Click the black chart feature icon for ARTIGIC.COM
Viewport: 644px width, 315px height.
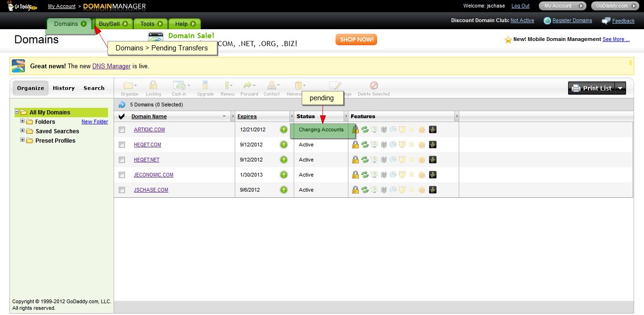pos(433,129)
